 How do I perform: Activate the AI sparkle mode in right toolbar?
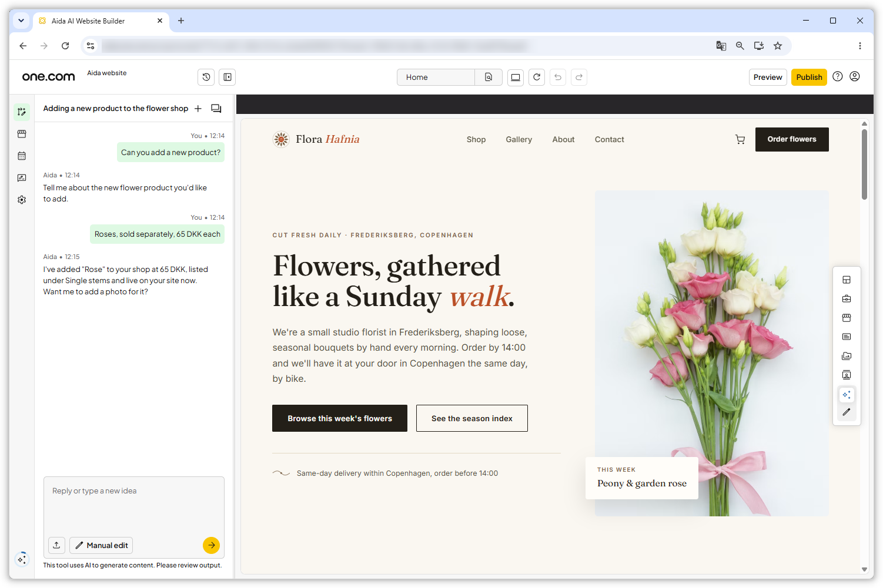847,394
